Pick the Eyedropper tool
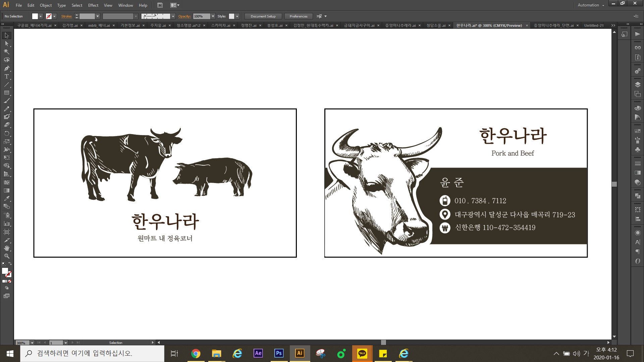This screenshot has height=362, width=644. [x=7, y=198]
